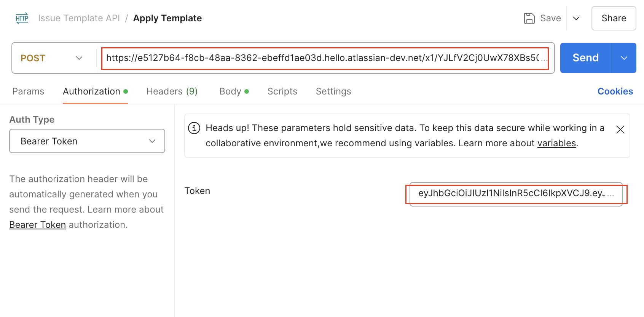Click the info icon on the warning banner
Image resolution: width=644 pixels, height=317 pixels.
[x=194, y=128]
